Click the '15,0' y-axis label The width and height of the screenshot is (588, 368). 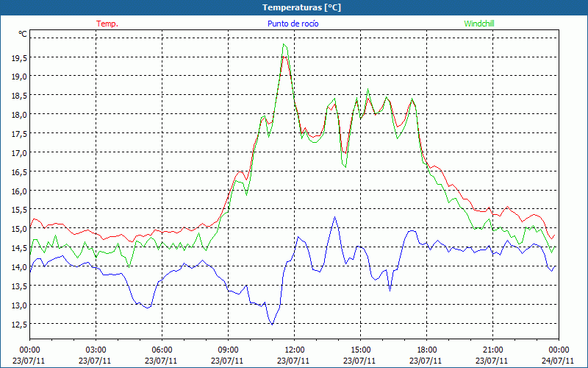point(20,229)
